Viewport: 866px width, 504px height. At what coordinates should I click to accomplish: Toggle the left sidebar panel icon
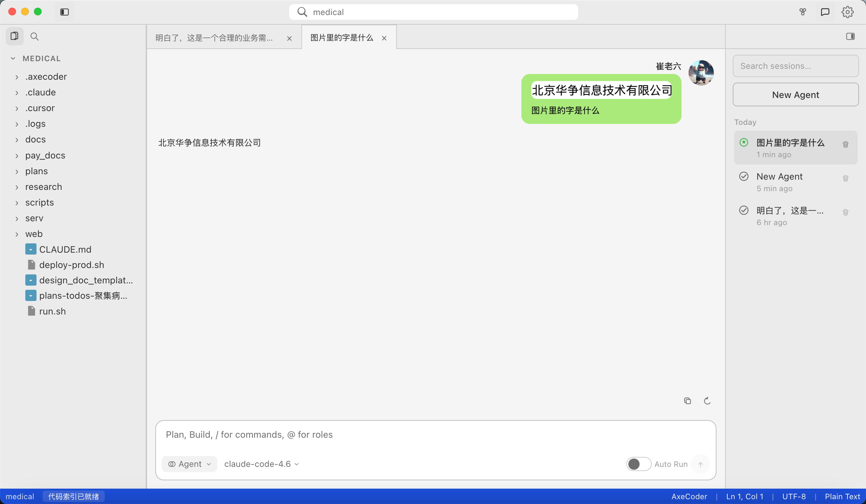(x=64, y=12)
